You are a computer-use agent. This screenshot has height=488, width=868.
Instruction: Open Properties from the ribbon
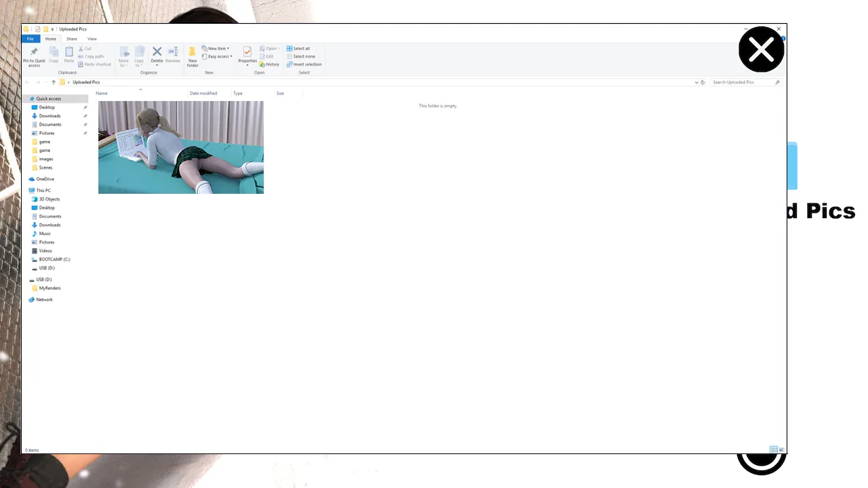(x=248, y=53)
